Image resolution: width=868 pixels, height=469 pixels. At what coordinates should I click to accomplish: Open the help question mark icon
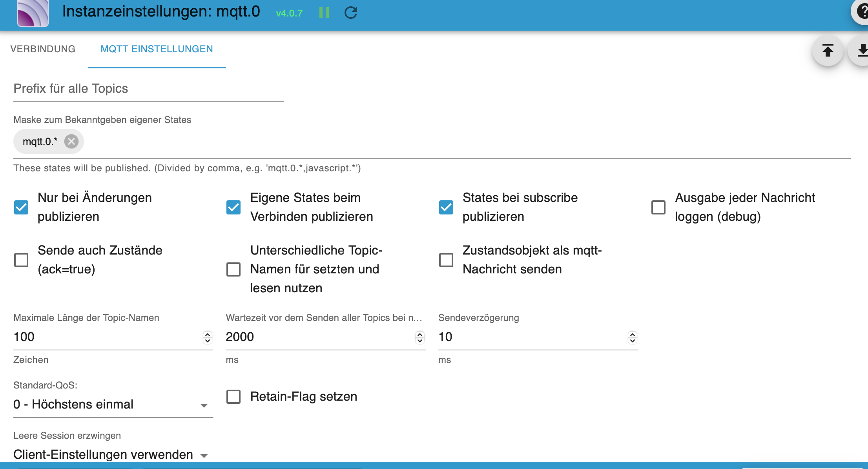point(861,12)
